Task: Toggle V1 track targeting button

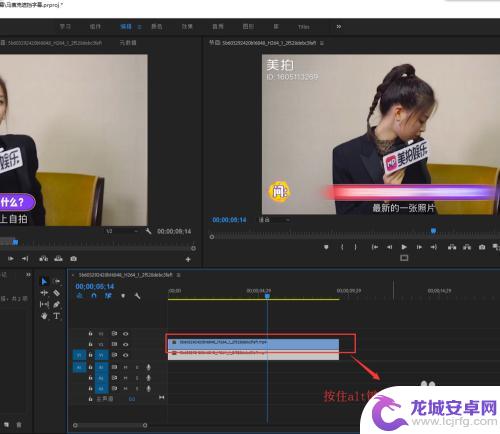Action: (x=101, y=355)
